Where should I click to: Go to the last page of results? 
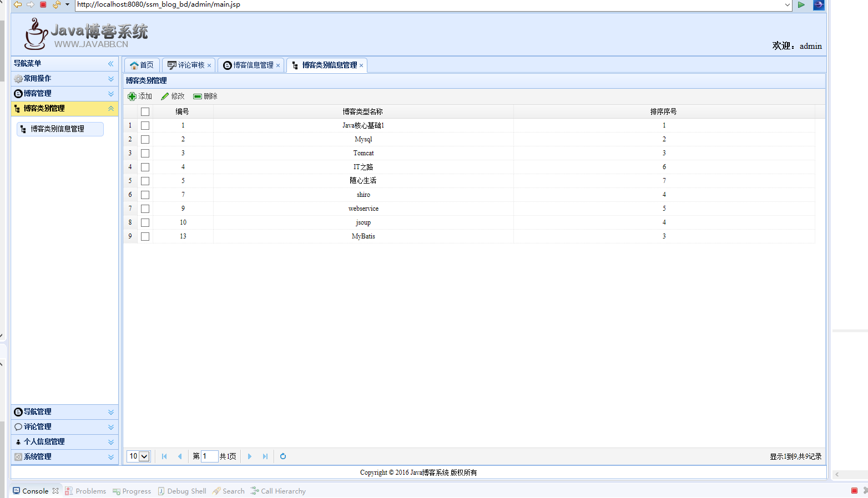[265, 456]
